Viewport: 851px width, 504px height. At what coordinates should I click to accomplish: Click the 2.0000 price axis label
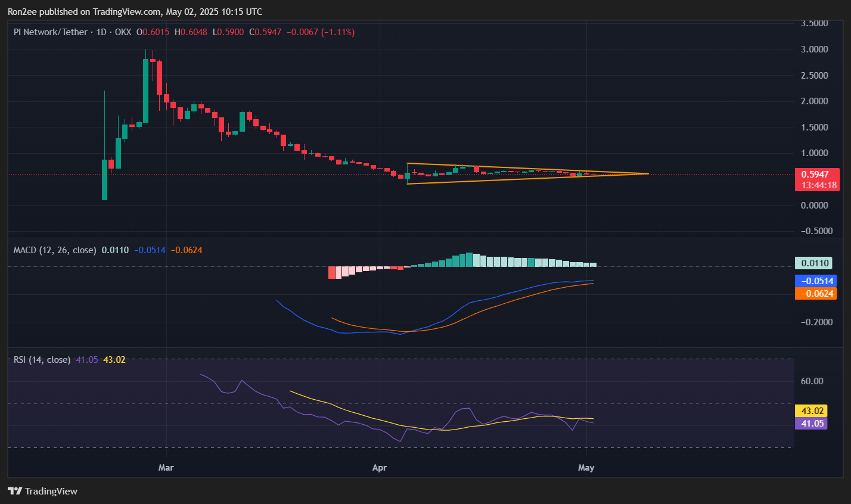tap(815, 101)
